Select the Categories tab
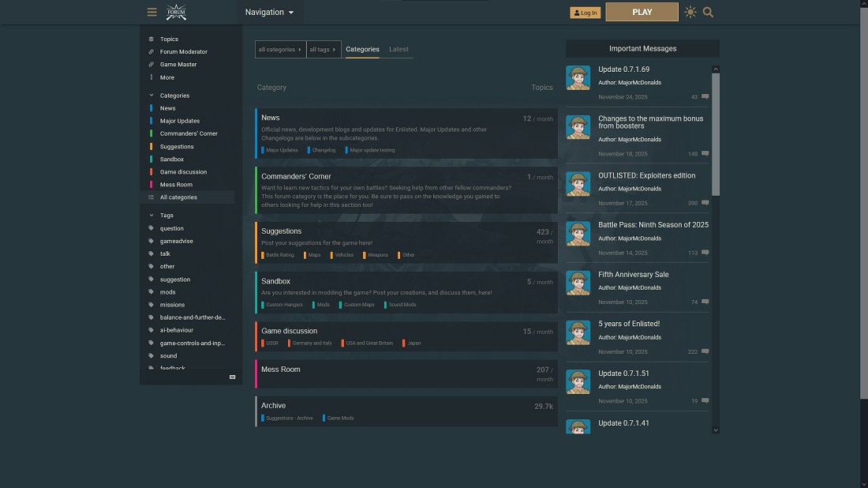The image size is (868, 488). tap(362, 50)
